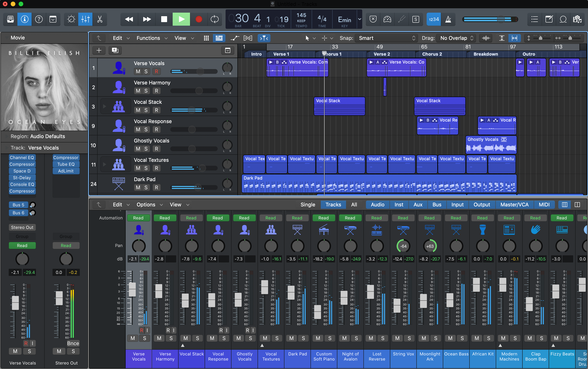Open the Drag No Overlap dropdown
This screenshot has height=369, width=588.
point(456,38)
